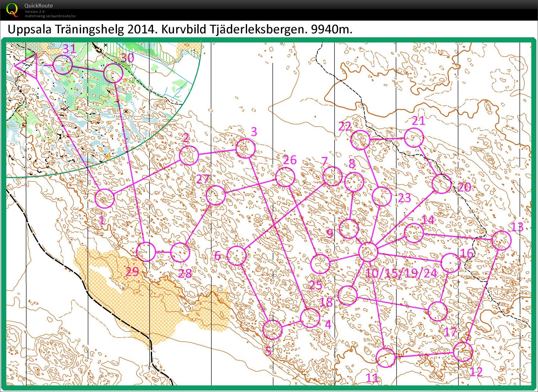This screenshot has height=392, width=538.
Task: Select control circle 12
Action: [463, 352]
